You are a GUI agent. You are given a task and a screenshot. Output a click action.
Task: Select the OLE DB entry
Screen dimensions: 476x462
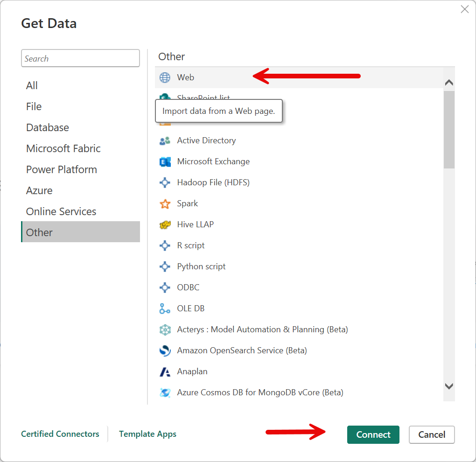click(191, 308)
